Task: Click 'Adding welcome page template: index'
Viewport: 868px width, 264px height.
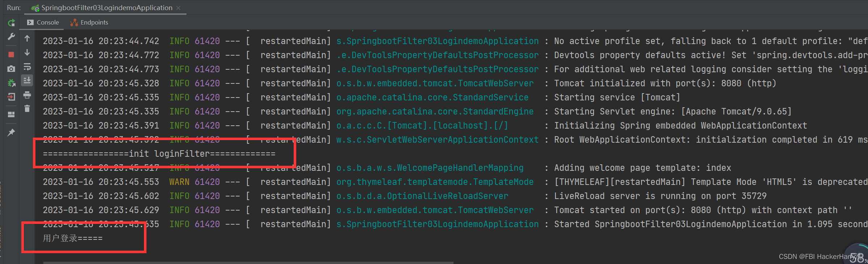Action: click(642, 168)
